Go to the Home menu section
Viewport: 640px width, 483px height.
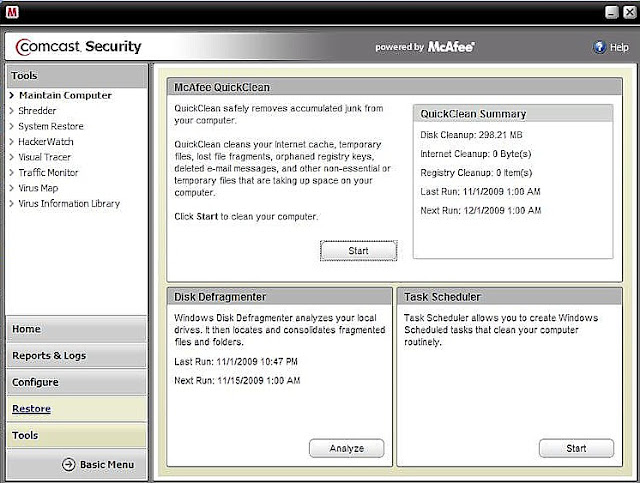tap(76, 329)
